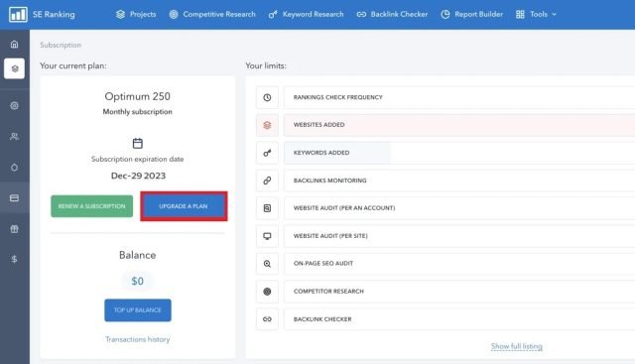Click the SE Ranking logo icon
Screen dimensions: 635x364
tap(18, 14)
